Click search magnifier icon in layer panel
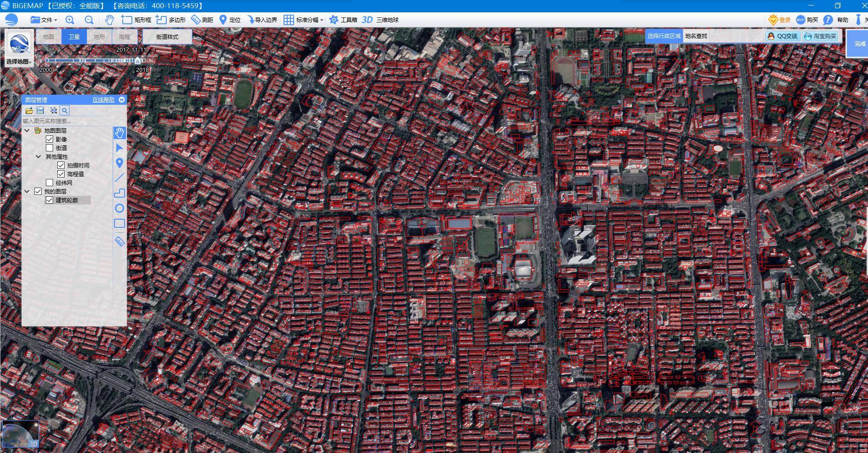Viewport: 868px width, 453px height. pos(65,110)
